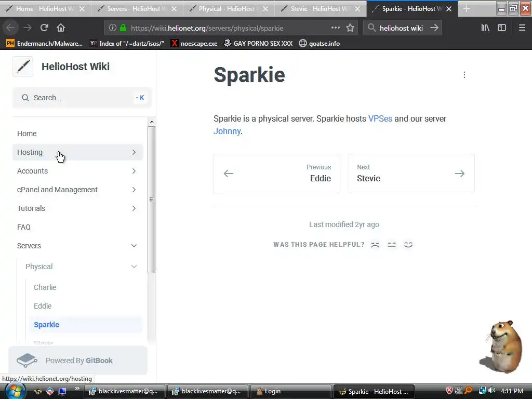Image resolution: width=532 pixels, height=399 pixels.
Task: Rate the page with the happy face
Action: click(408, 245)
